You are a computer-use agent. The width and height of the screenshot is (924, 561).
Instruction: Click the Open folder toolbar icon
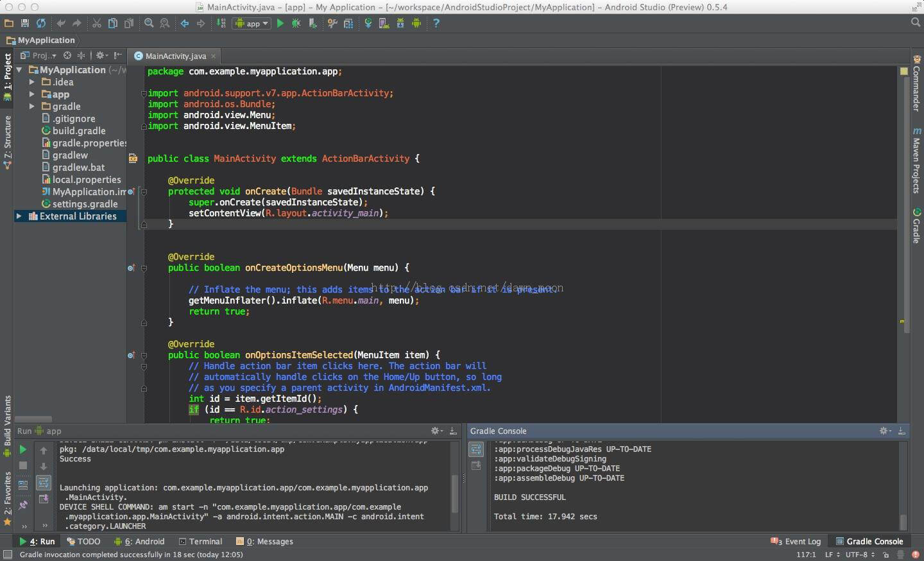tap(8, 23)
